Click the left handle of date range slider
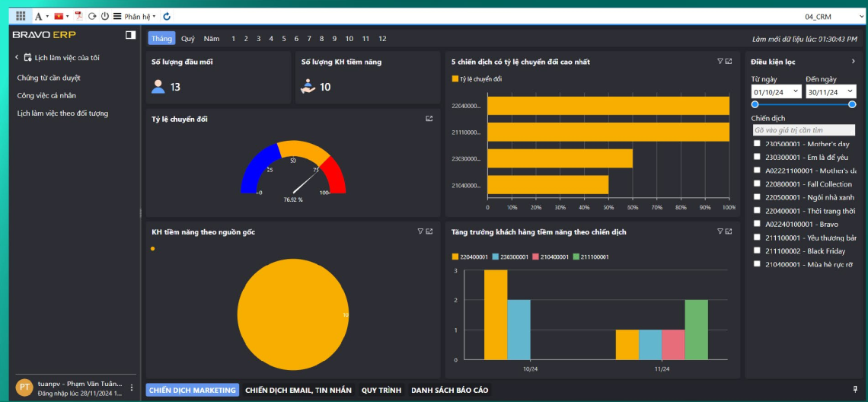The image size is (868, 402). 755,104
